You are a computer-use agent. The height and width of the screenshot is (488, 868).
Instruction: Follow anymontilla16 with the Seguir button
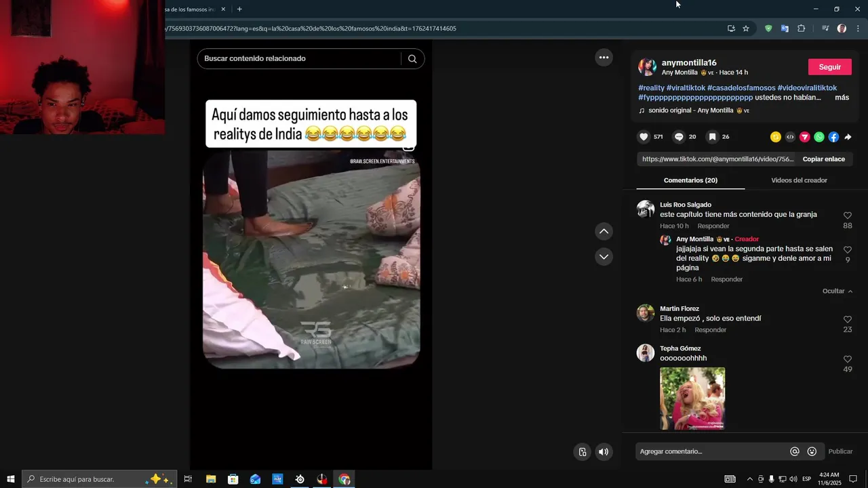829,67
